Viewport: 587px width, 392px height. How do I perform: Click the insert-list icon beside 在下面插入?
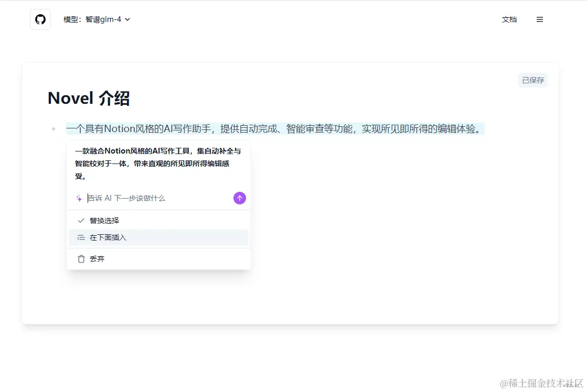click(x=81, y=237)
